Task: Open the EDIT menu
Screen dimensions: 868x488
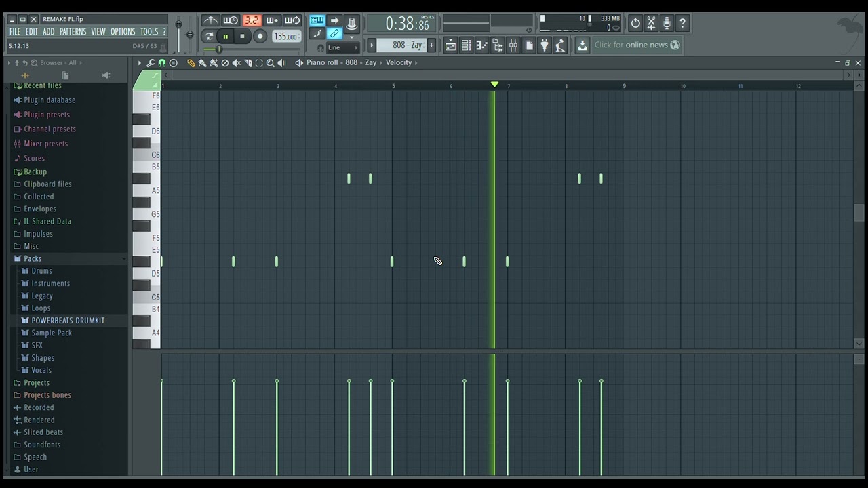Action: point(32,32)
